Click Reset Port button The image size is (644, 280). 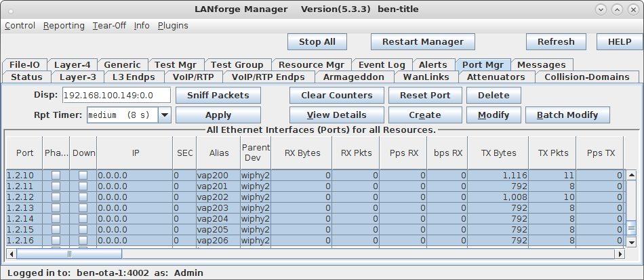coord(425,95)
